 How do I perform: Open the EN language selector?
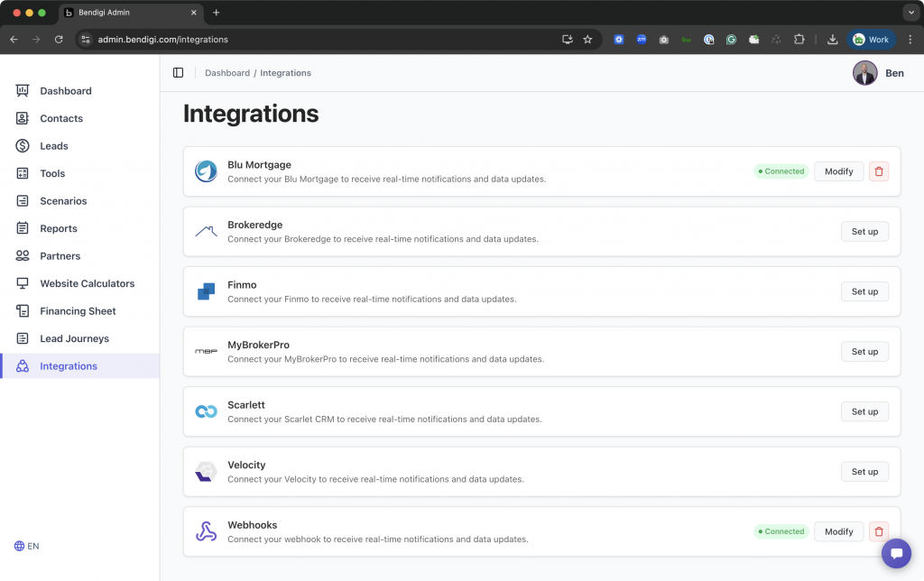click(27, 546)
